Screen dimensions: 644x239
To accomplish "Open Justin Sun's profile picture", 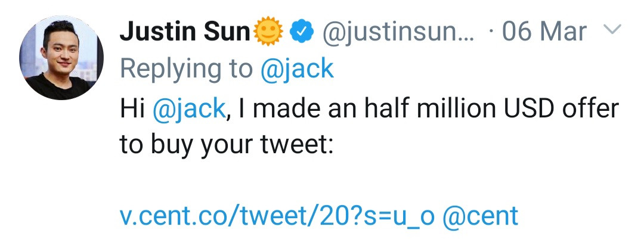I will [x=58, y=58].
